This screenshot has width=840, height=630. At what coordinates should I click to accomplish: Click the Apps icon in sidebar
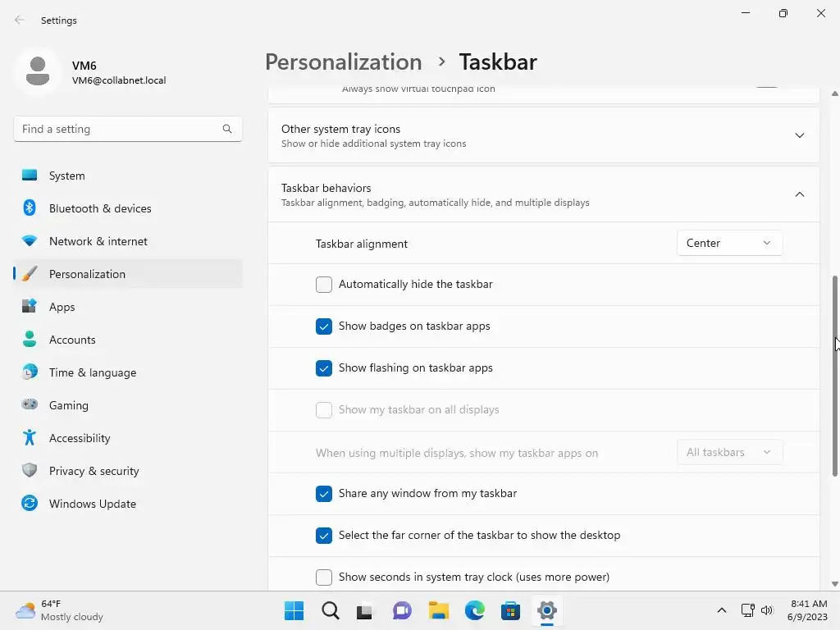[30, 307]
